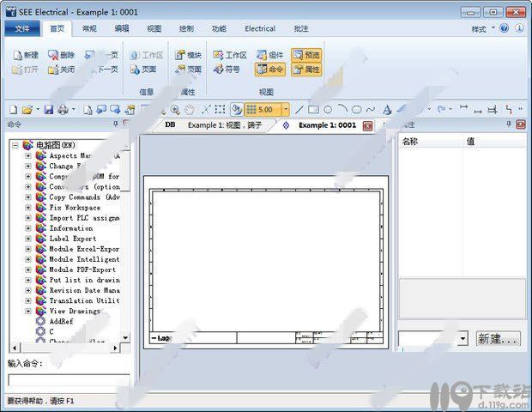Open 模块 properties in 属性 group
This screenshot has width=532, height=412.
coord(188,55)
